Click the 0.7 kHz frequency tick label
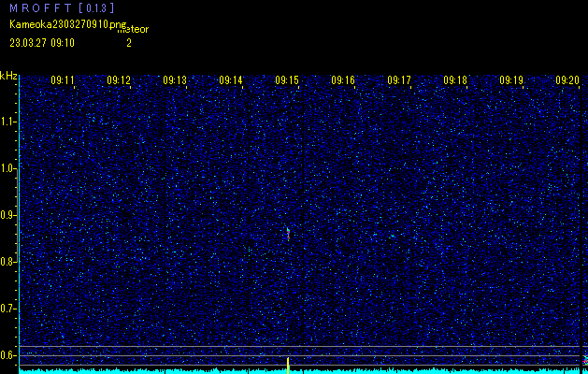588x374 pixels. [x=8, y=309]
